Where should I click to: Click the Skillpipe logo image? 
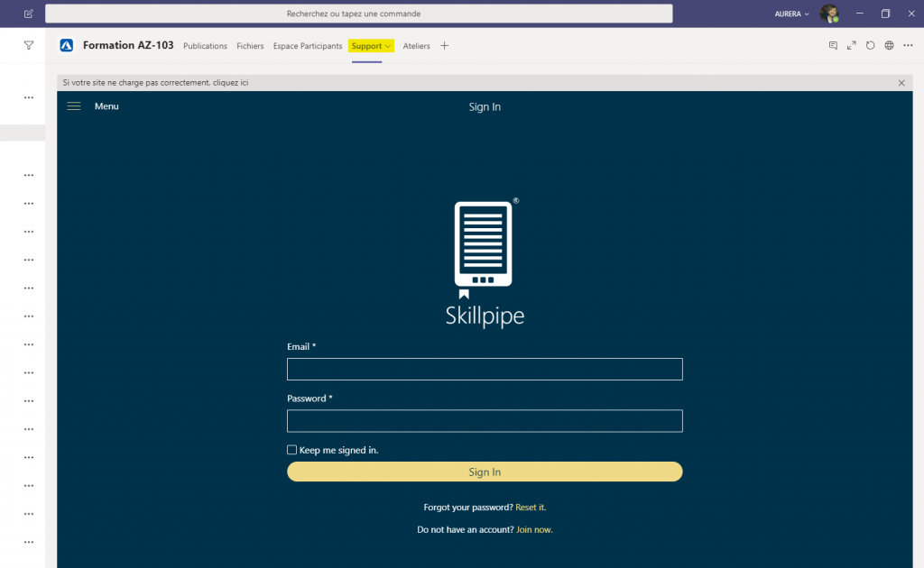click(x=485, y=262)
